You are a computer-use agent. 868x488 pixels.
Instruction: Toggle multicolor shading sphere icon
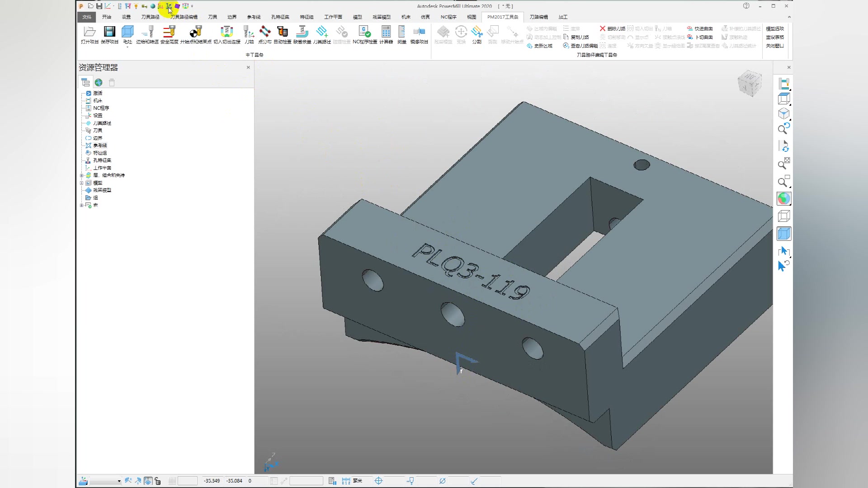784,199
